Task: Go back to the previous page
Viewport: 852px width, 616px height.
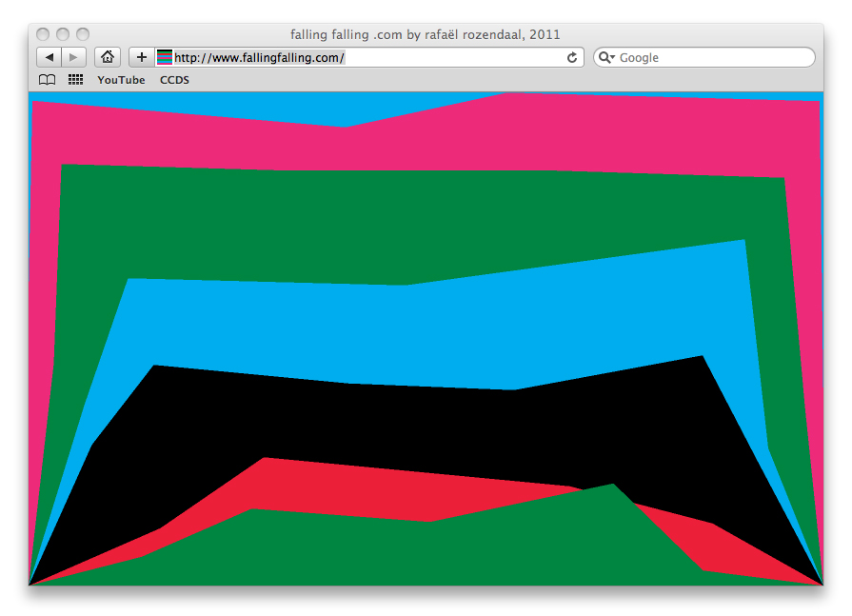Action: click(x=49, y=57)
